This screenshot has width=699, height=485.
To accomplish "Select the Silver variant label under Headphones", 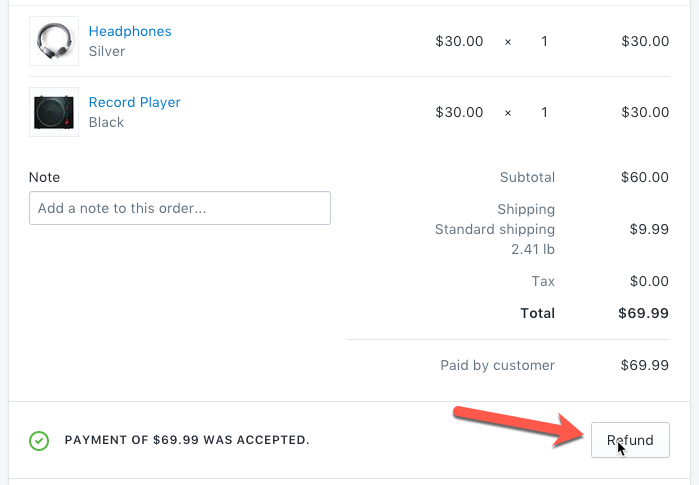I will (x=107, y=51).
